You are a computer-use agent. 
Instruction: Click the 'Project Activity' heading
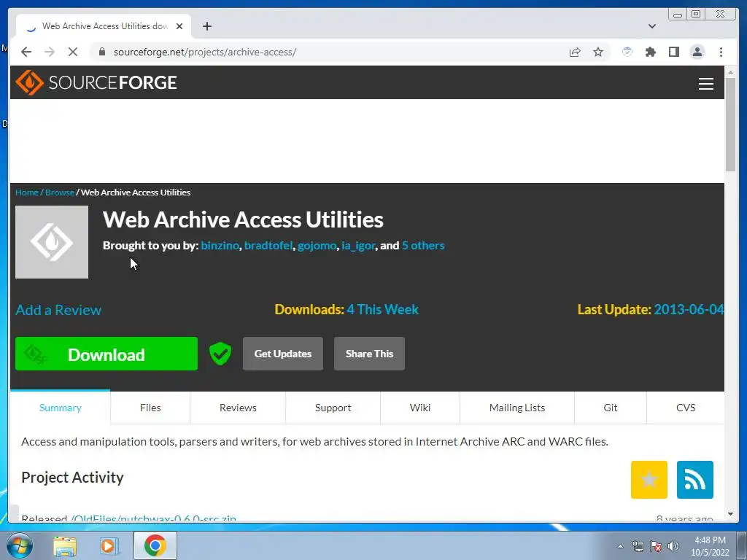coord(72,477)
